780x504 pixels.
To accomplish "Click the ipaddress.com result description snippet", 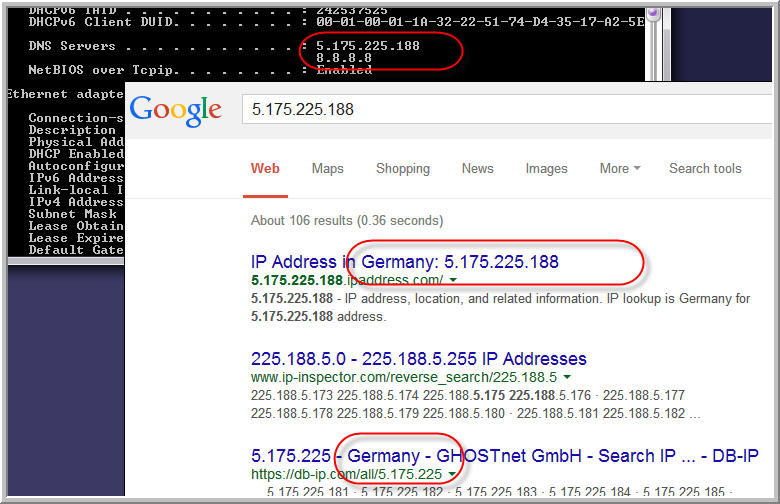I will point(500,307).
